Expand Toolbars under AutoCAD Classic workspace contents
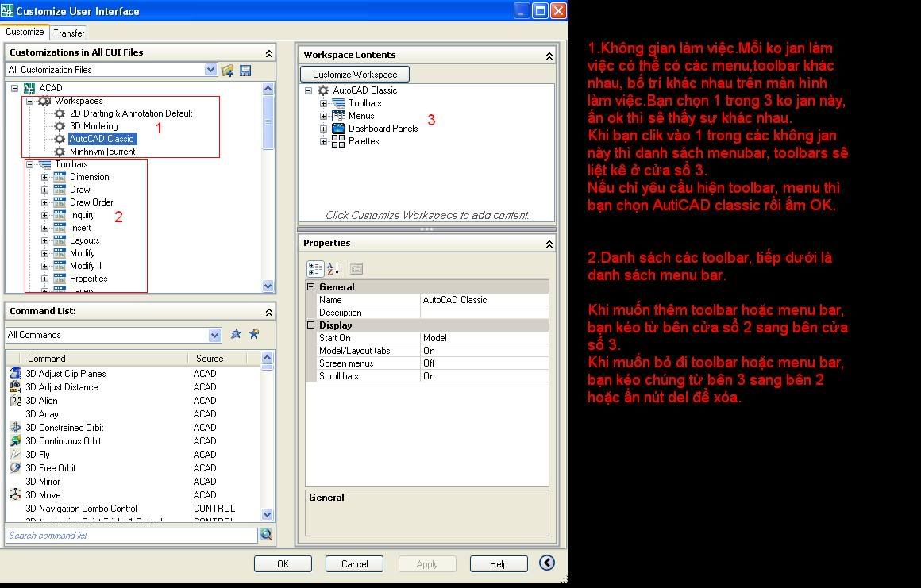921x588 pixels. tap(323, 103)
